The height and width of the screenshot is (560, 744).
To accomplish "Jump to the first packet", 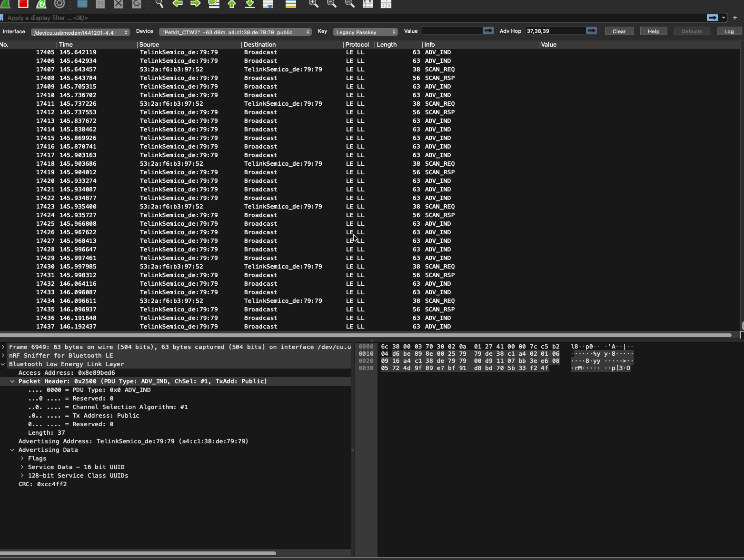I will 232,4.
